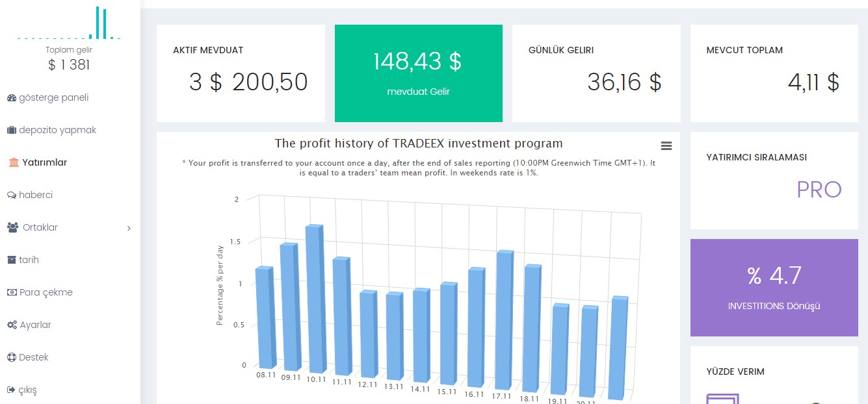Image resolution: width=868 pixels, height=404 pixels.
Task: Click the chart bar for 17.11
Action: click(505, 321)
